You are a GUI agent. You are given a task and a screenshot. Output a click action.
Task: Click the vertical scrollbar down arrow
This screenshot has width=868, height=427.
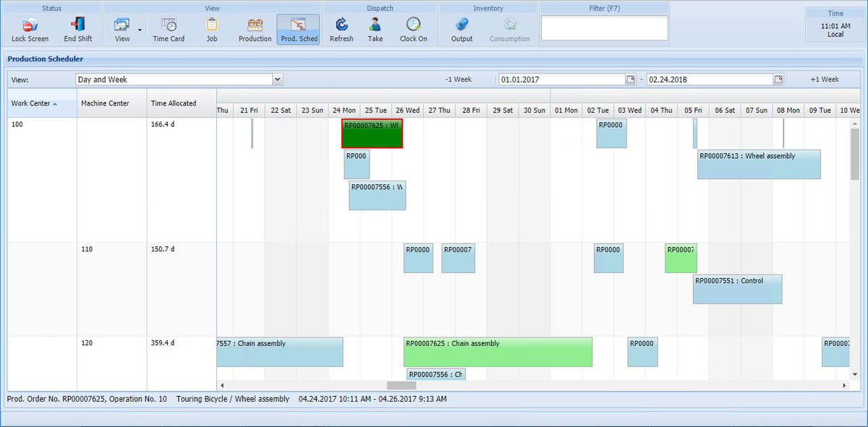point(854,375)
